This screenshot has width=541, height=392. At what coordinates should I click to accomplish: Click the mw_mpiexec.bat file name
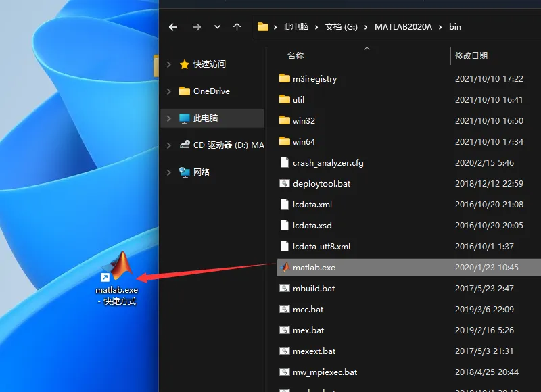(x=325, y=372)
